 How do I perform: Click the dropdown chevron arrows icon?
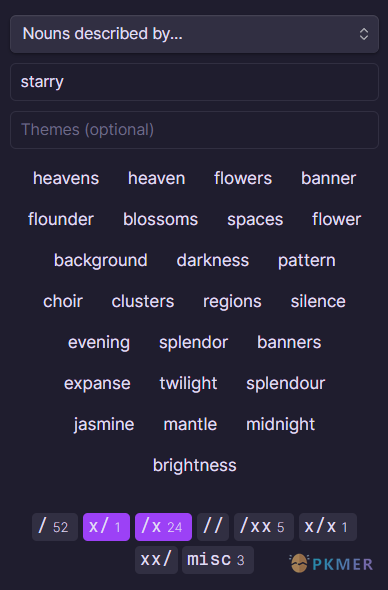364,34
